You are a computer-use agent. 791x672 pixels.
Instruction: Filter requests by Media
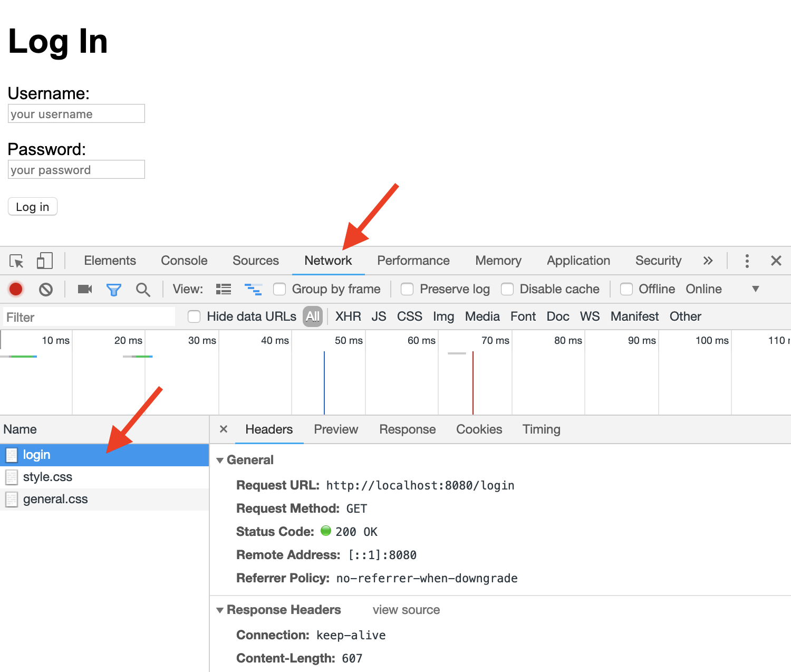point(483,316)
